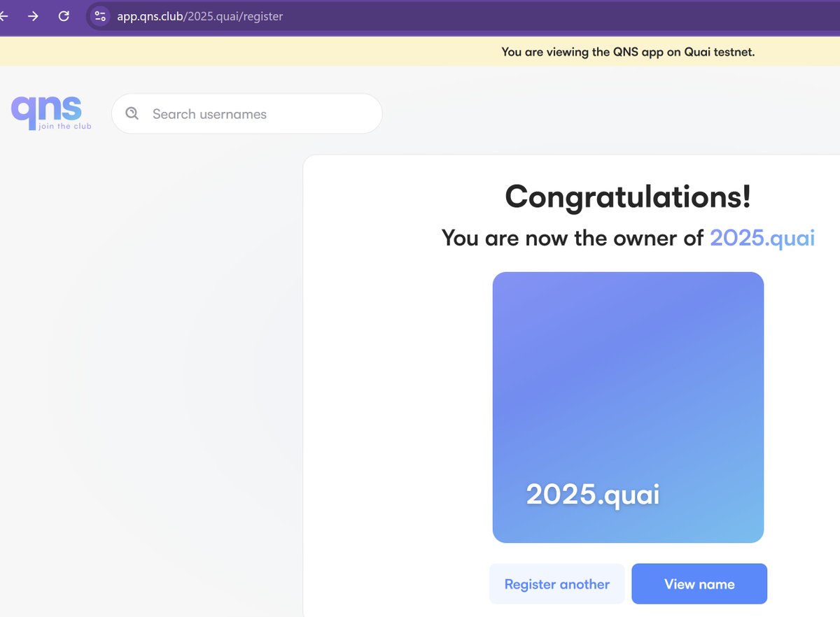This screenshot has width=840, height=617.
Task: Click the Congratulations! heading
Action: tap(628, 196)
